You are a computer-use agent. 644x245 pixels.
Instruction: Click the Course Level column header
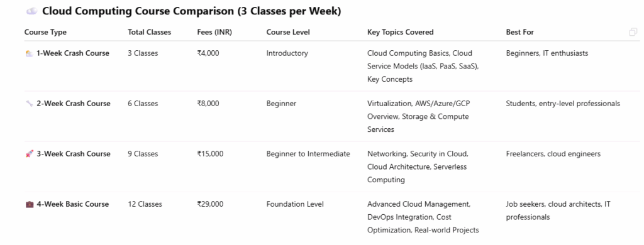click(288, 32)
